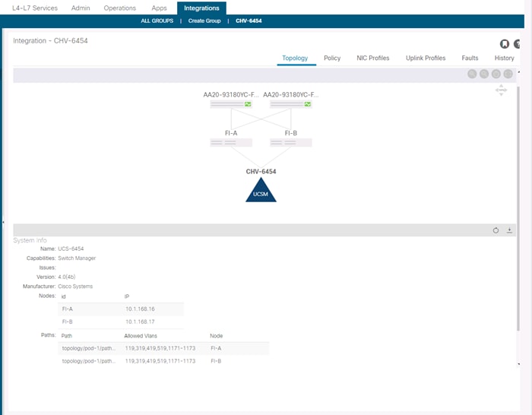Refresh the System Info panel
This screenshot has width=532, height=415.
(x=496, y=230)
